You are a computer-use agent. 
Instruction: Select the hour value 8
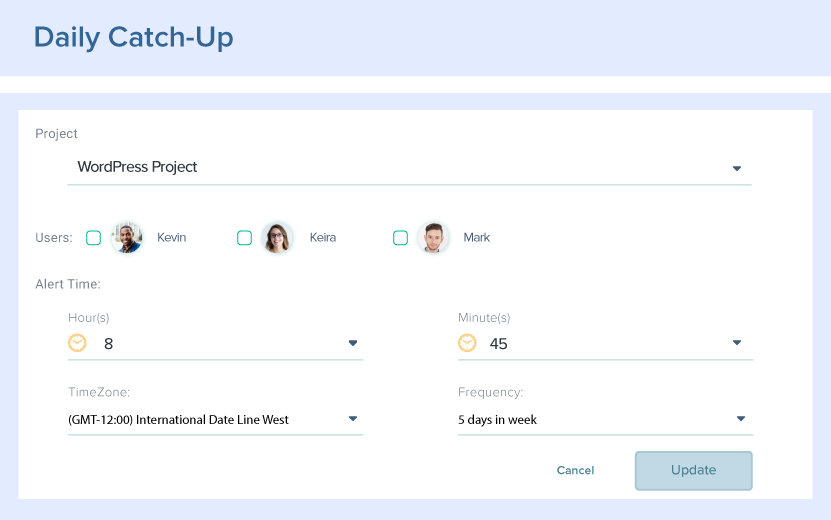point(109,344)
